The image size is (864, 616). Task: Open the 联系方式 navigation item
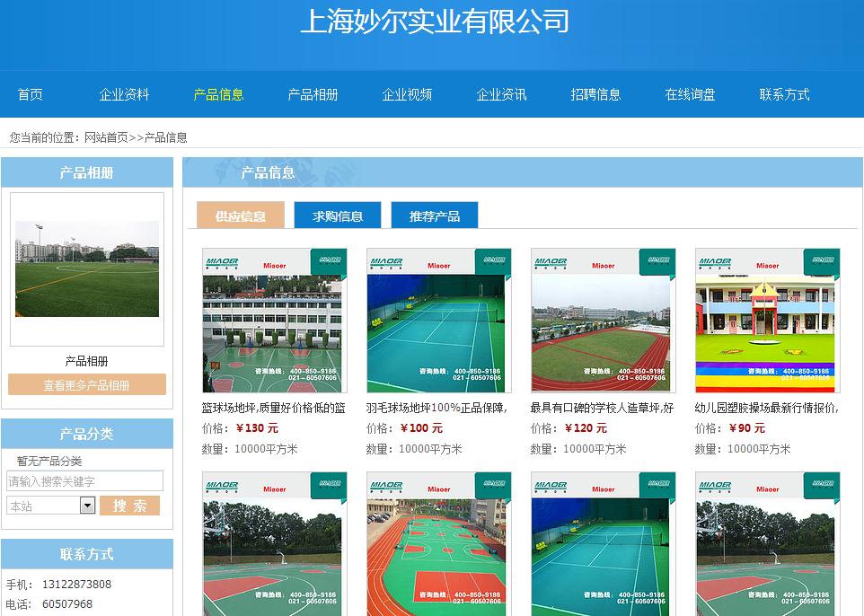[784, 95]
